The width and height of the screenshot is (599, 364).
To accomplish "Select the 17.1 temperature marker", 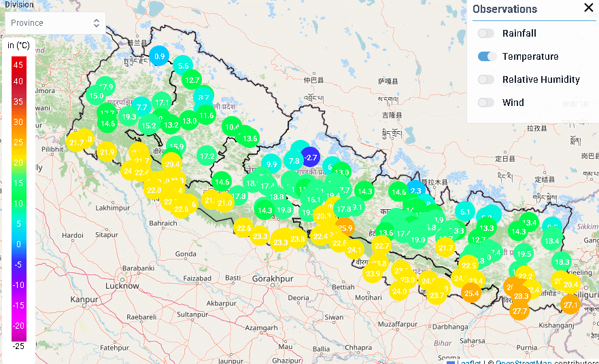I will (x=162, y=103).
